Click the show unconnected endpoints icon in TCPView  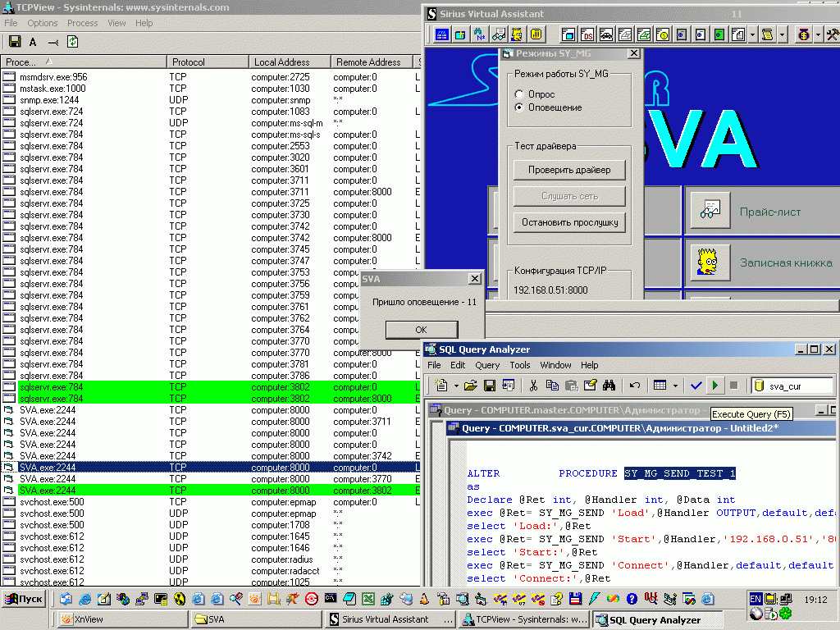pyautogui.click(x=53, y=42)
